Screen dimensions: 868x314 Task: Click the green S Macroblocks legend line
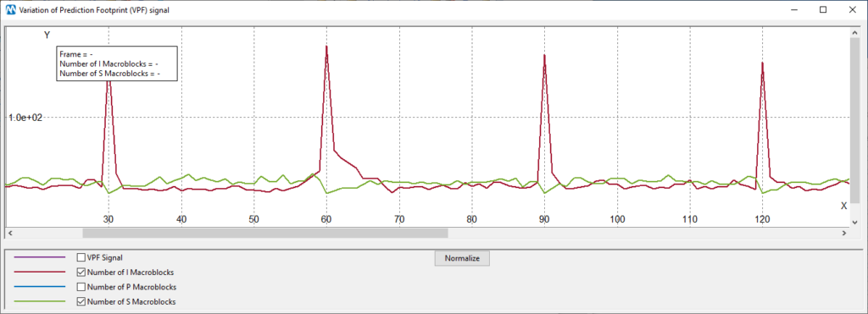pyautogui.click(x=39, y=302)
